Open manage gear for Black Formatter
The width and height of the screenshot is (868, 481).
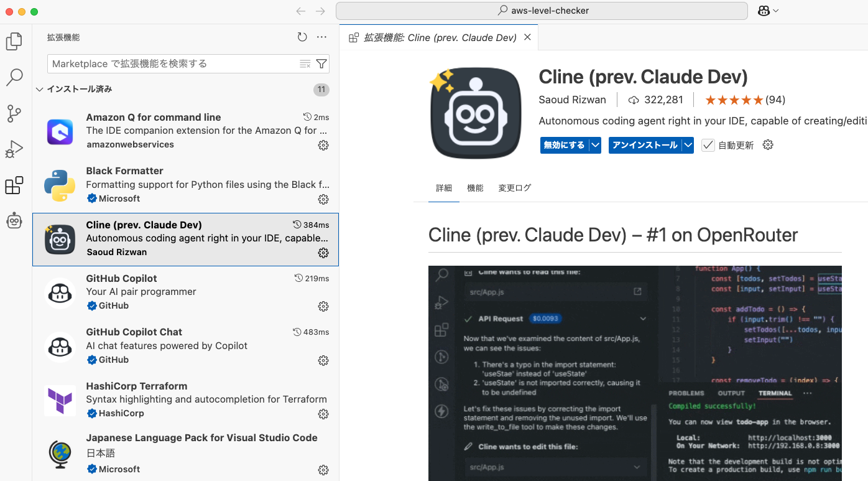tap(323, 199)
